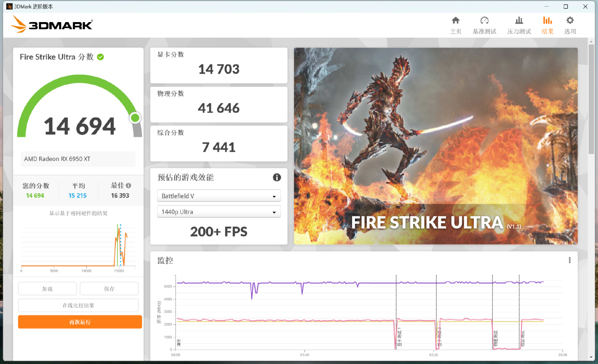Screen dimensions: 598x364
Task: Open the Battlefield V game dropdown
Action: tap(219, 196)
